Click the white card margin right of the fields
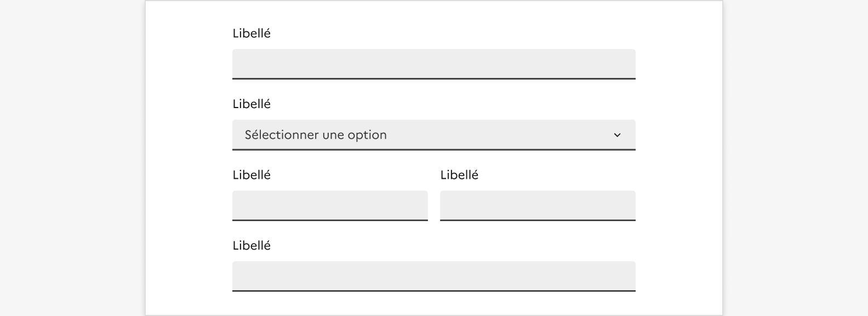This screenshot has height=316, width=868. (679, 158)
